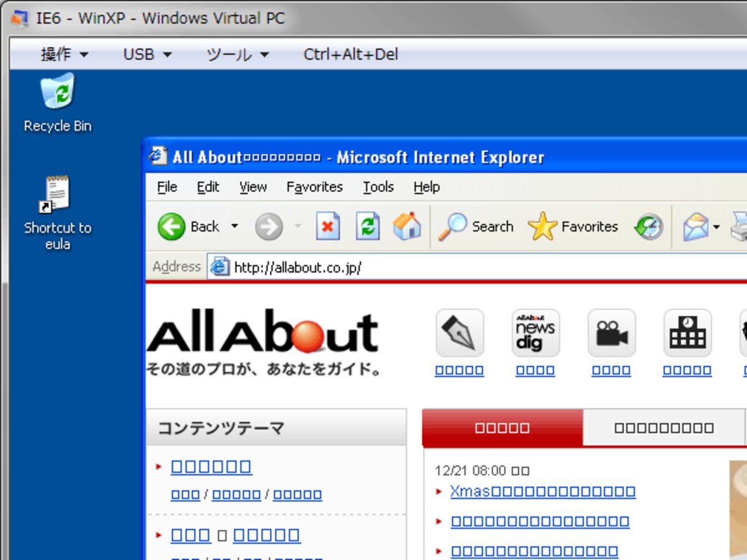Open the Favorites star toolbar button
The width and height of the screenshot is (747, 560).
click(x=573, y=226)
